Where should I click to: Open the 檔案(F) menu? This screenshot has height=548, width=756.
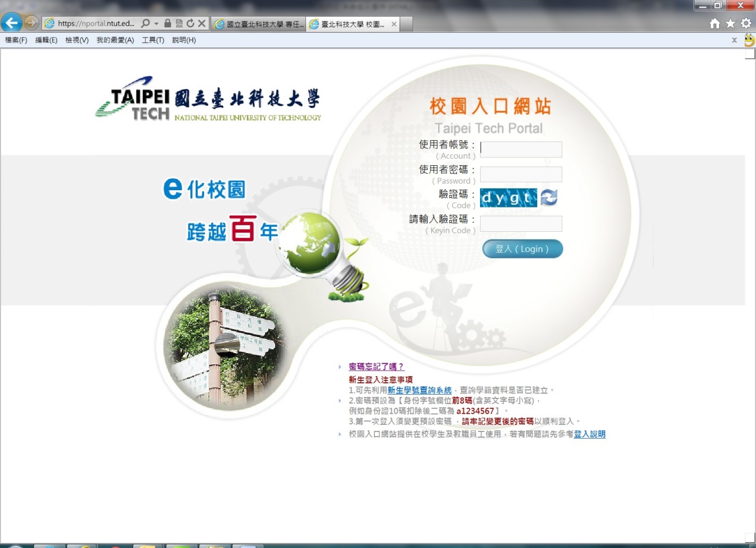click(16, 40)
